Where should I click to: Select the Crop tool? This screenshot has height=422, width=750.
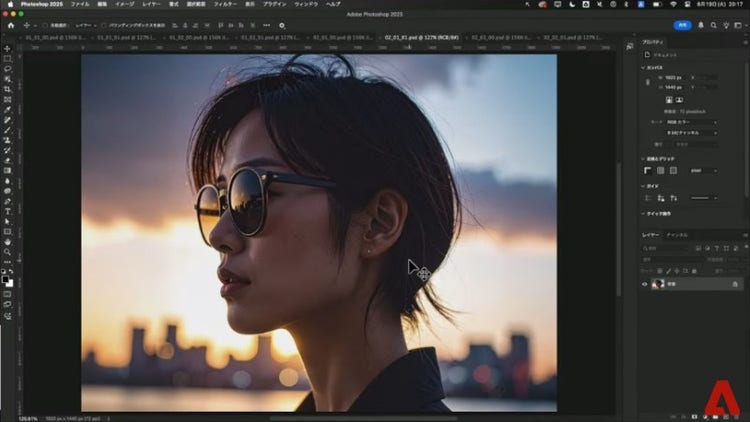tap(7, 89)
